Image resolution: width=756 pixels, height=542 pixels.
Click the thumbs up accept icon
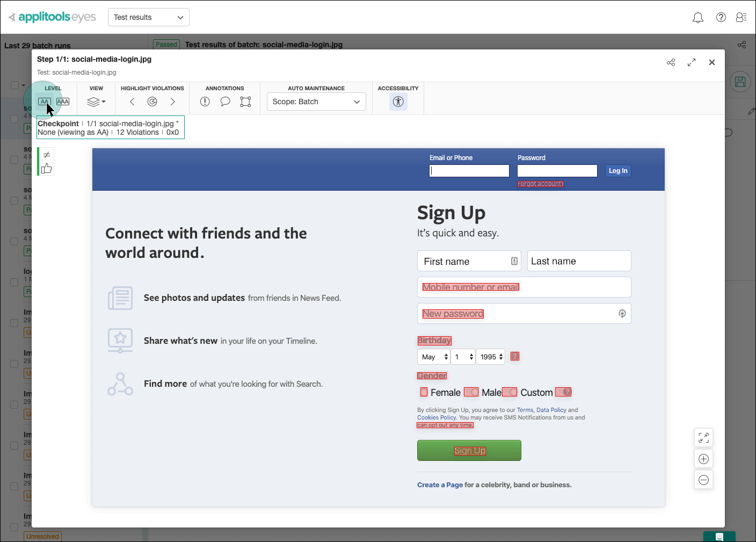[47, 169]
